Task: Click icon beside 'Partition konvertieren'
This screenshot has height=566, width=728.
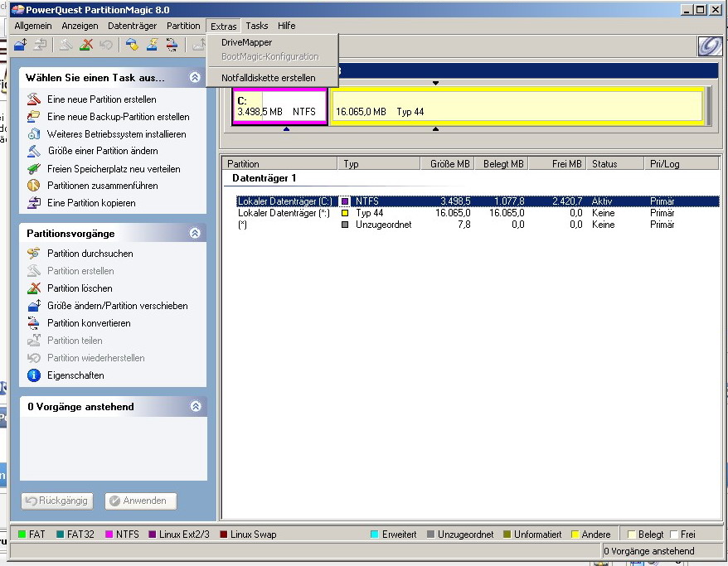Action: pos(34,323)
